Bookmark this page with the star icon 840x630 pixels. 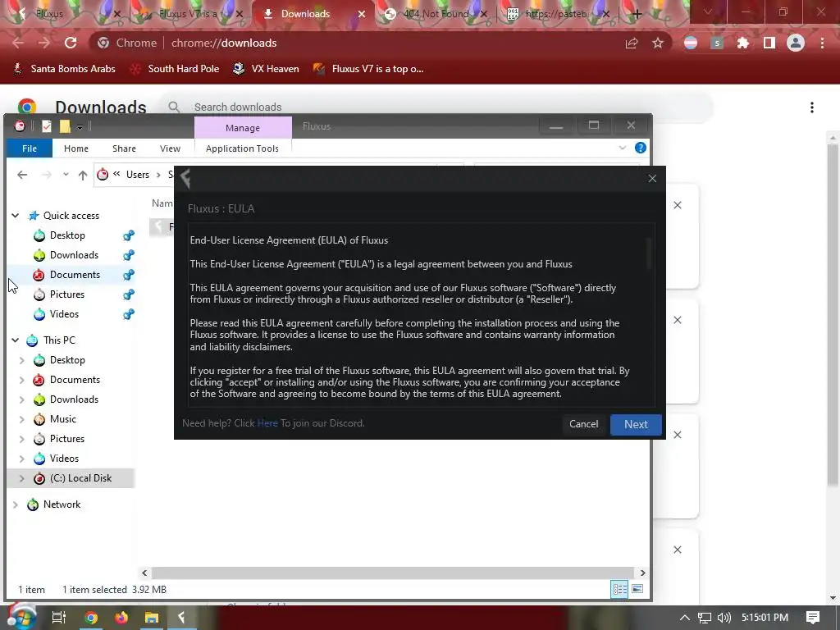click(x=658, y=43)
